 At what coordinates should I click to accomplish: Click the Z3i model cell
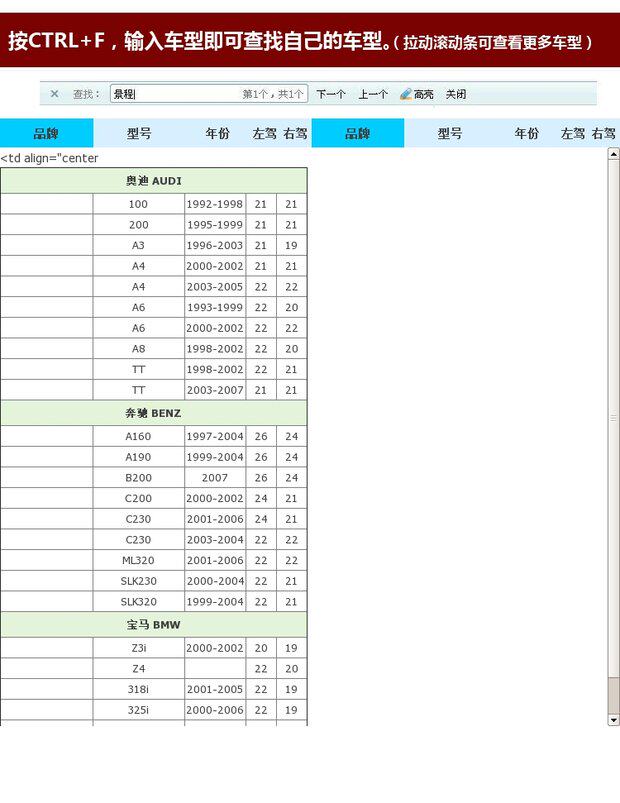click(x=138, y=648)
